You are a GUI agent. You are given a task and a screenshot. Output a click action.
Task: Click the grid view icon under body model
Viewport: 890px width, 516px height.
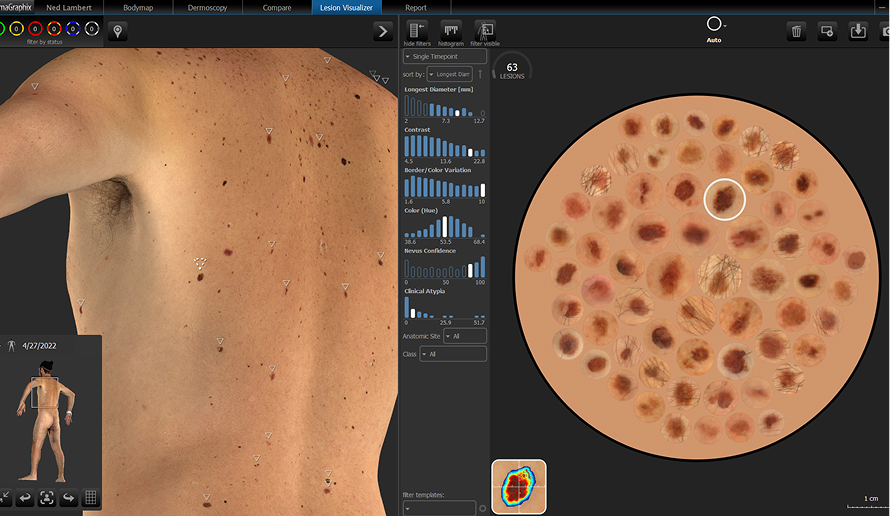90,497
